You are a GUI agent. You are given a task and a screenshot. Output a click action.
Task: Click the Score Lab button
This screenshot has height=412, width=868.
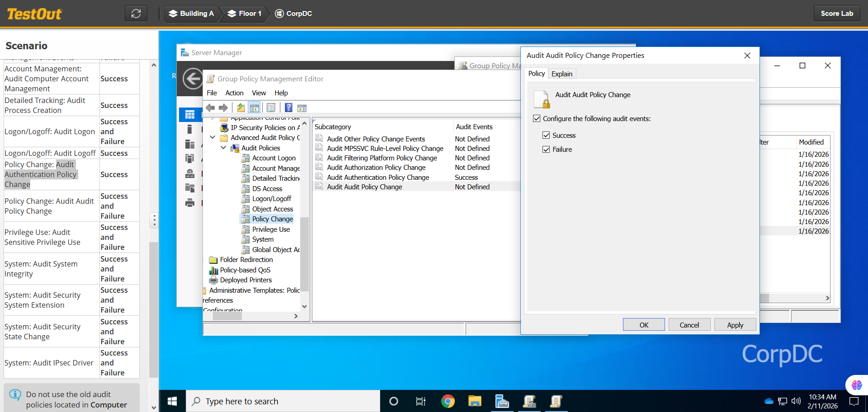point(836,14)
